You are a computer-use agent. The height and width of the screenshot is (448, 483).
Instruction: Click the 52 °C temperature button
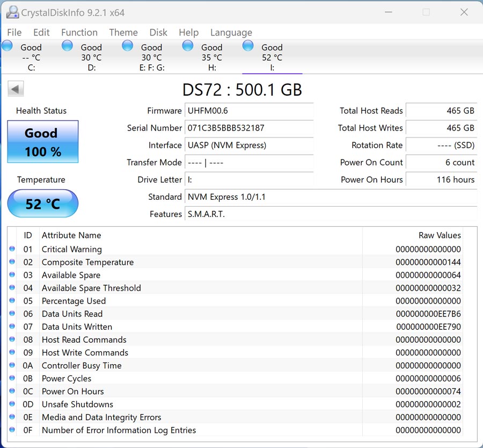[42, 204]
